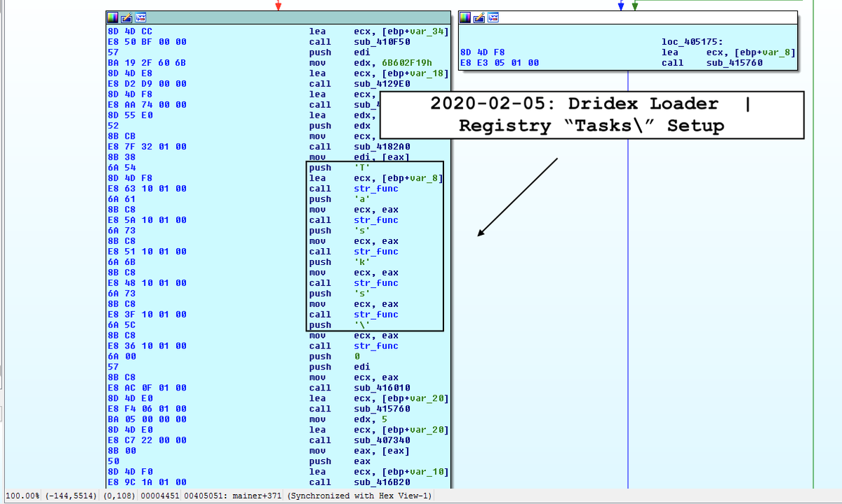Click the group nodes icon on the left graph node
This screenshot has width=842, height=504.
click(141, 18)
